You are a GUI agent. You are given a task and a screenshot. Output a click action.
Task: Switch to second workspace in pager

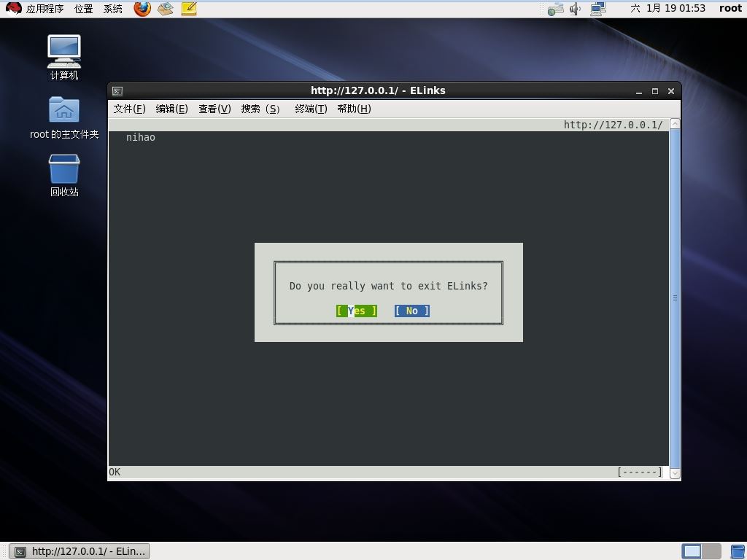pos(711,551)
